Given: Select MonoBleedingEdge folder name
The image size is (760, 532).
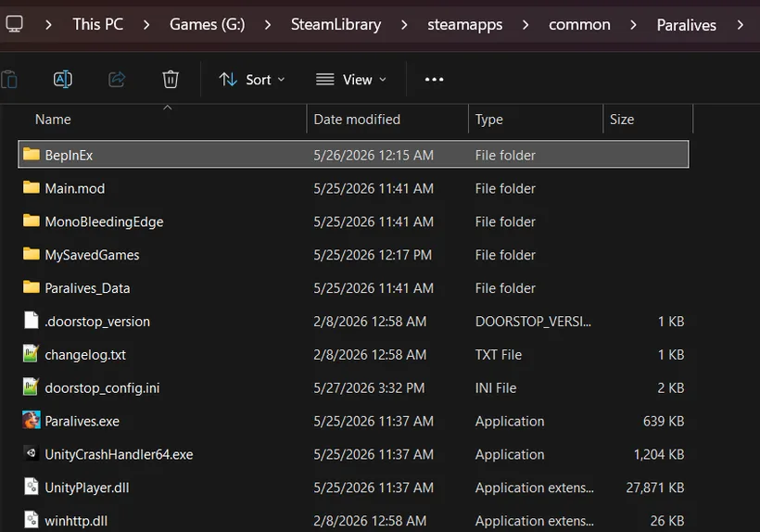Looking at the screenshot, I should (x=104, y=222).
